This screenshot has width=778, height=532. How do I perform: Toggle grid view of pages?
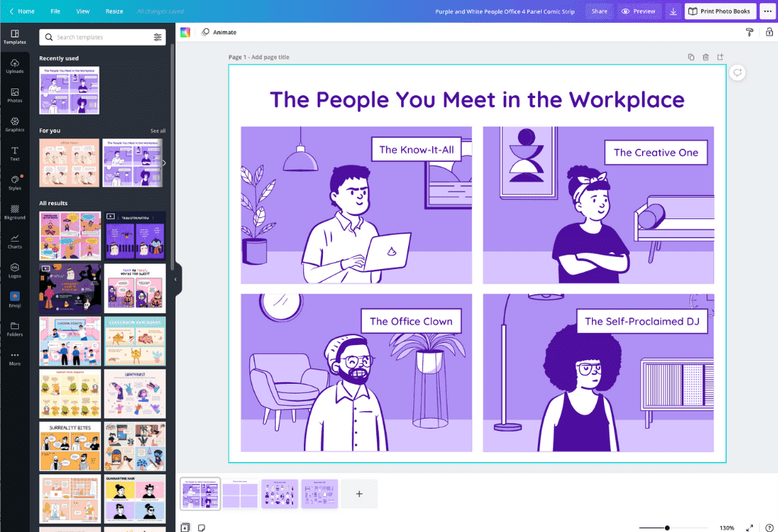tap(183, 527)
